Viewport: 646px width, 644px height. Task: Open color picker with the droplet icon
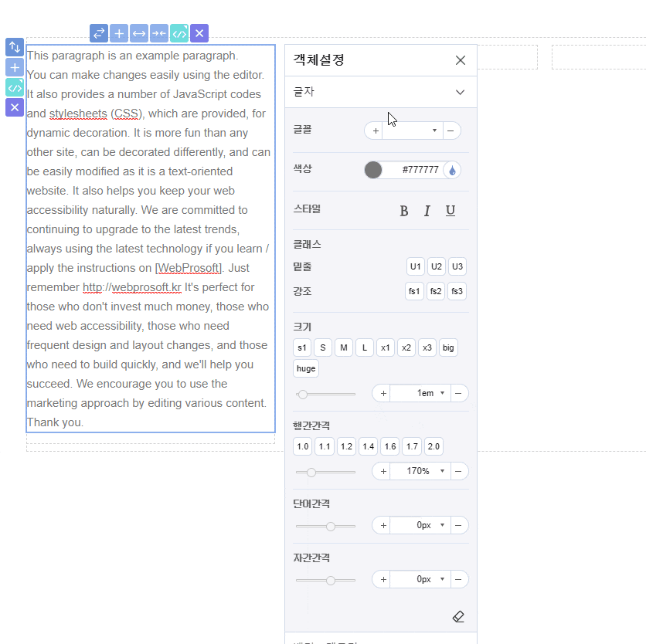[453, 170]
